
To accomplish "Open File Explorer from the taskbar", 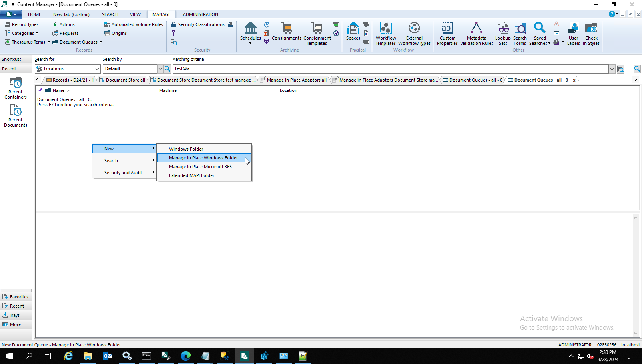I will tap(88, 356).
